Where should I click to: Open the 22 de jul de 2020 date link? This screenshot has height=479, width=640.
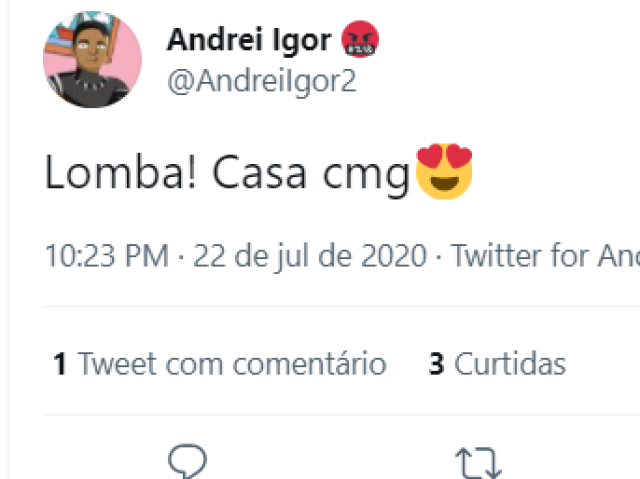point(310,256)
